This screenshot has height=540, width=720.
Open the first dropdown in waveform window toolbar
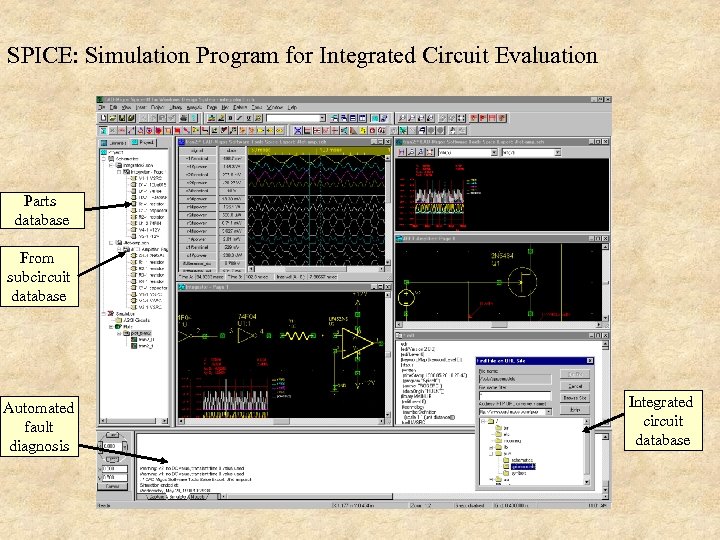pyautogui.click(x=494, y=152)
